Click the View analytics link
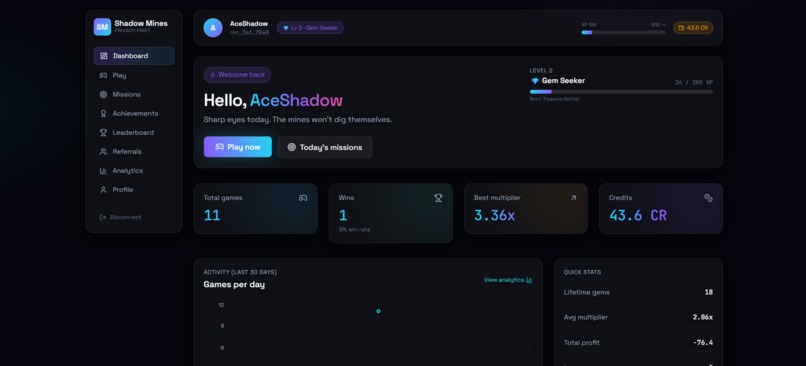 (508, 280)
